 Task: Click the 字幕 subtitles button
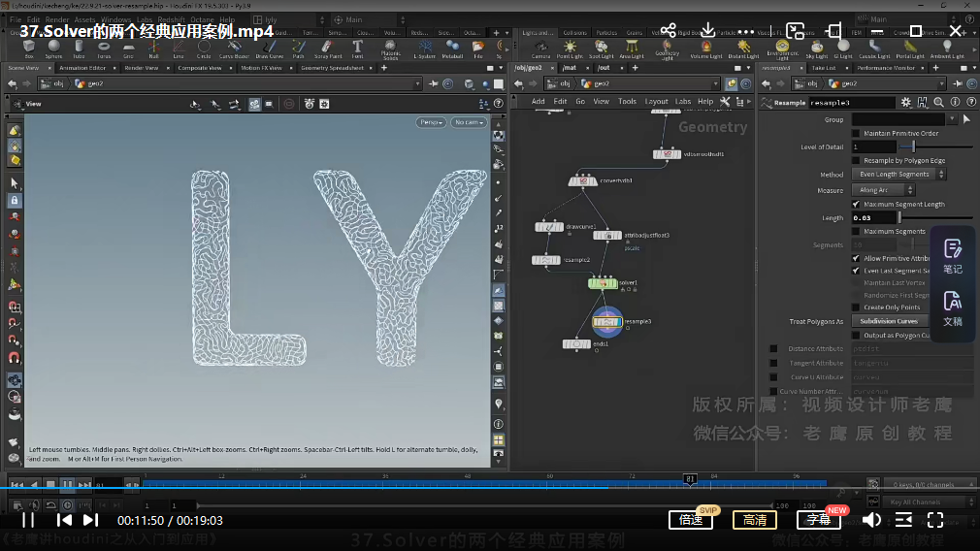click(x=818, y=520)
